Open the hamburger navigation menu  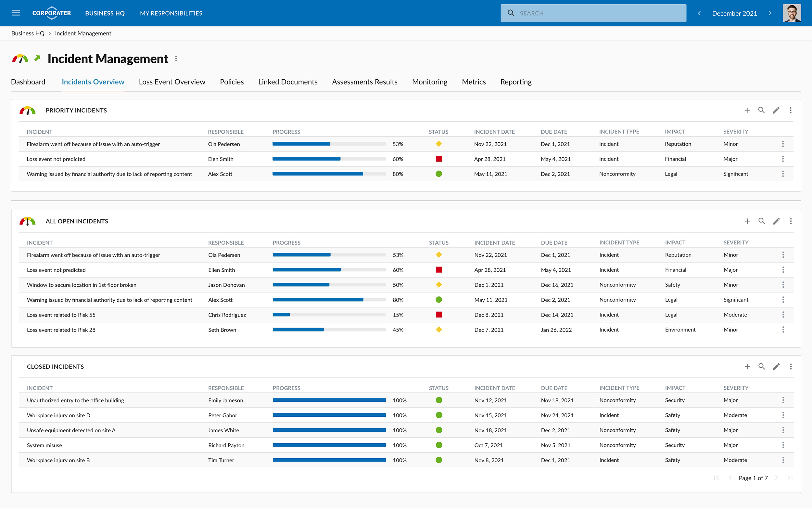16,13
